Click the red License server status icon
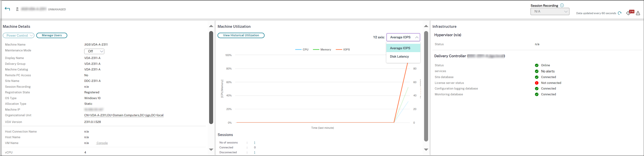Image resolution: width=644 pixels, height=156 pixels. point(536,83)
